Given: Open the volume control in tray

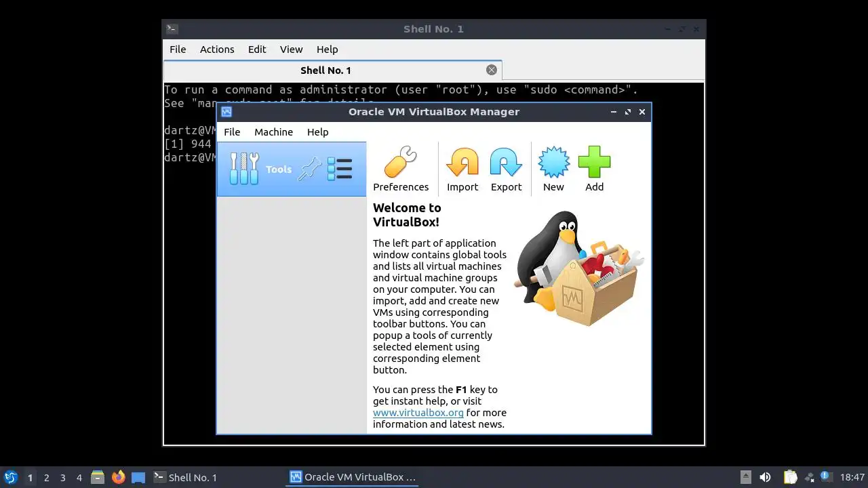Looking at the screenshot, I should tap(765, 477).
